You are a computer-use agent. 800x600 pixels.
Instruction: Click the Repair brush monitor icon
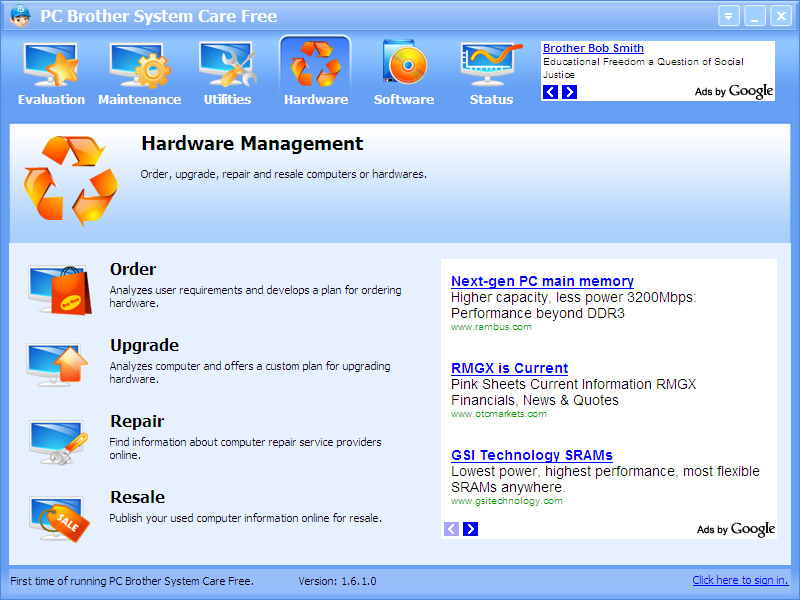coord(58,441)
